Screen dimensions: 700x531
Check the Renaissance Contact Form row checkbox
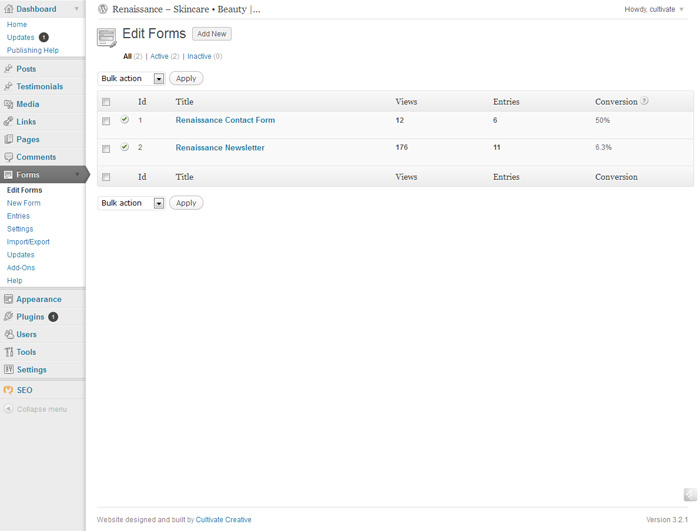[x=106, y=121]
